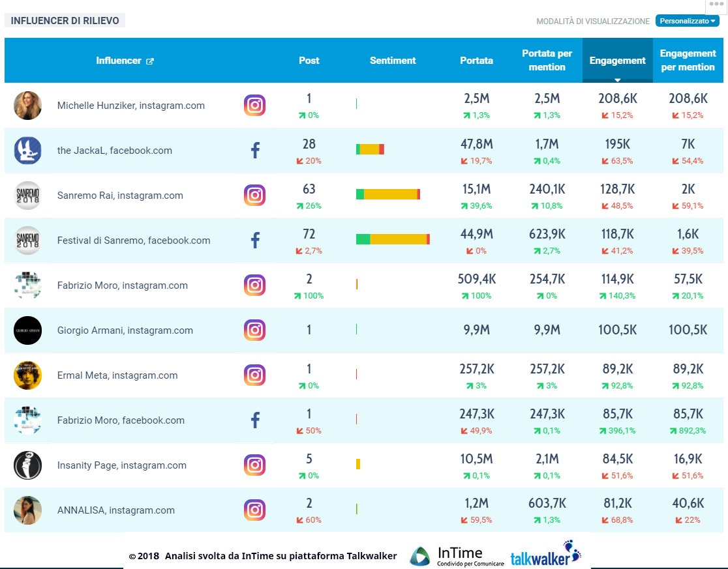Open the Personalizzato view mode dropdown
This screenshot has height=569, width=728.
point(687,21)
